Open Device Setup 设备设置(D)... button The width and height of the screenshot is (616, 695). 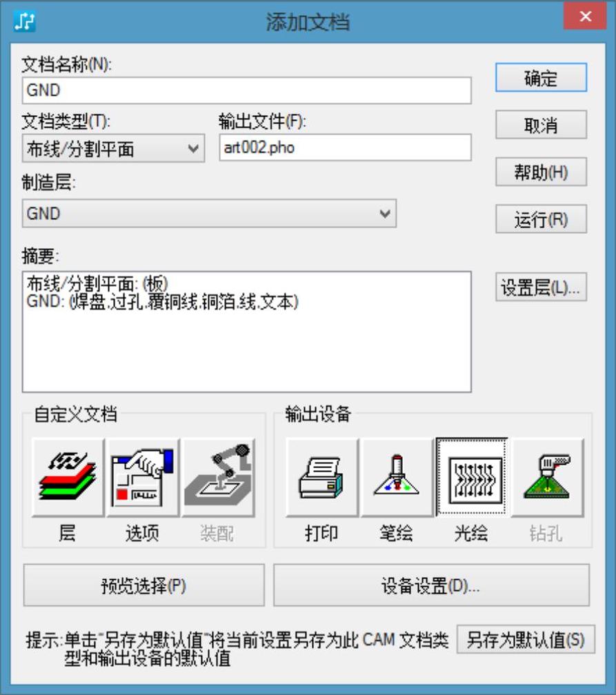pyautogui.click(x=431, y=585)
